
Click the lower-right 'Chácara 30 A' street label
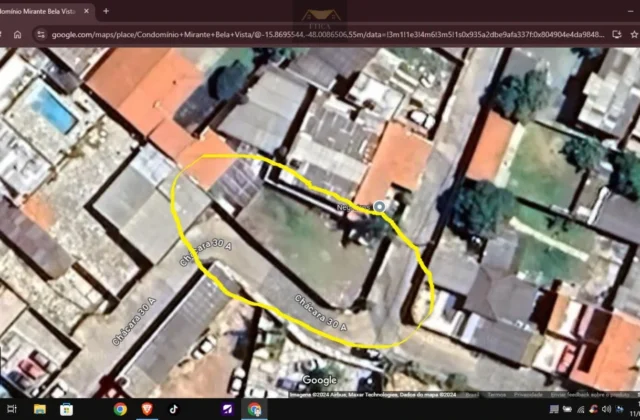[x=321, y=312]
